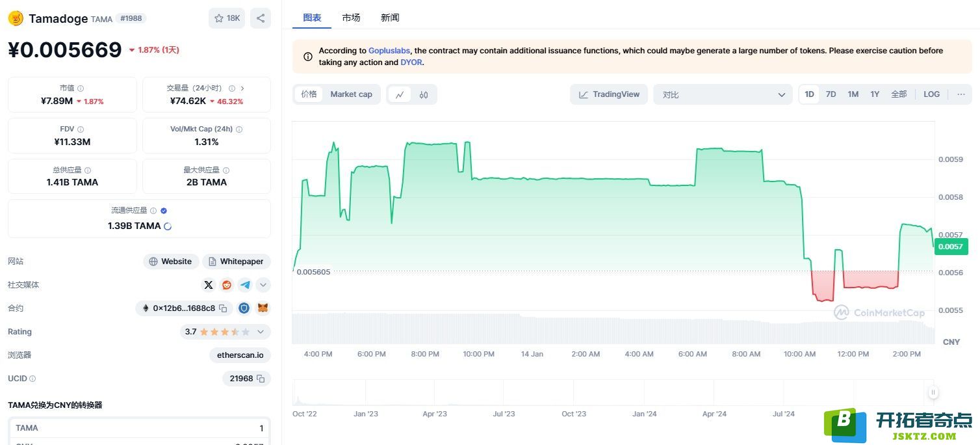Click info icon next to FDV
The image size is (980, 445).
[81, 129]
